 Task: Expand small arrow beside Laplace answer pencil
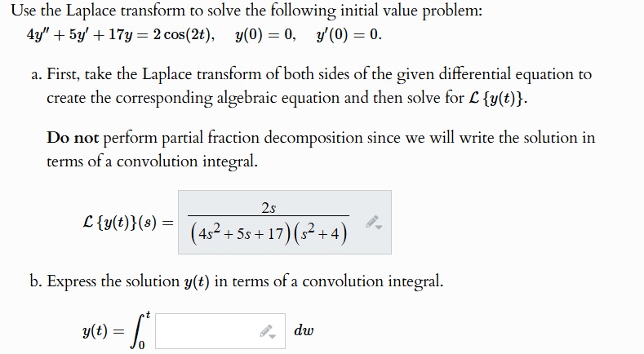[379, 227]
